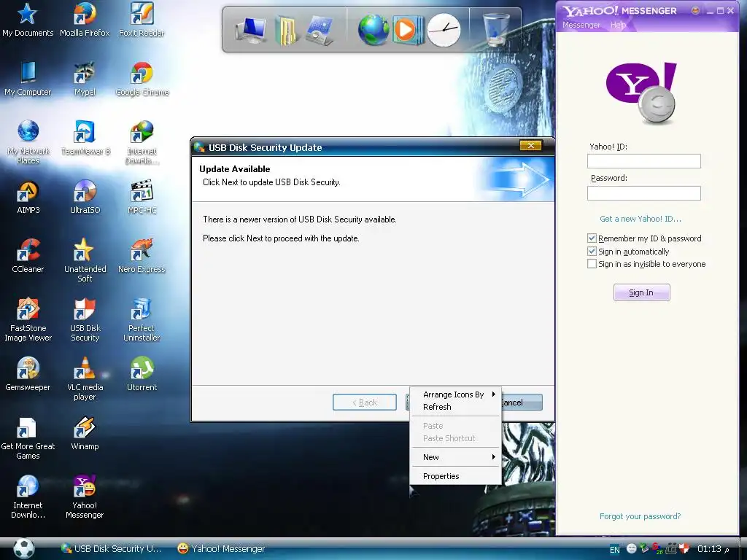
Task: Switch to Yahoo! Messenger taskbar button
Action: point(221,548)
